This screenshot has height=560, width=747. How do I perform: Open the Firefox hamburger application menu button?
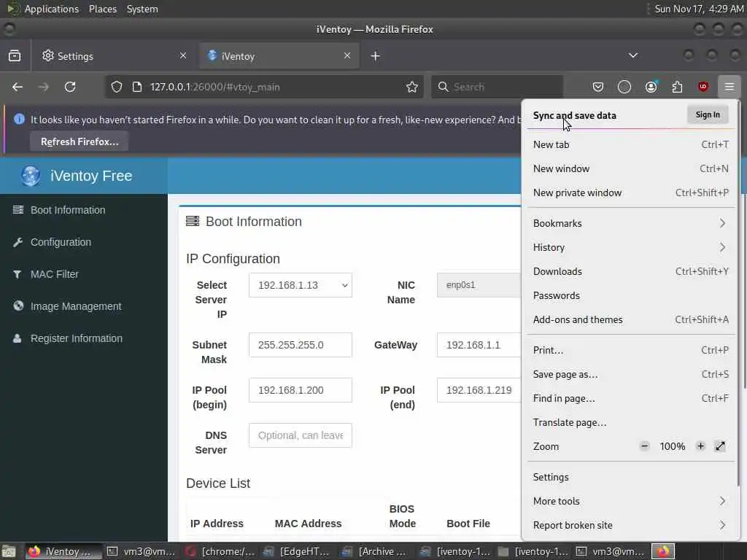pos(729,87)
